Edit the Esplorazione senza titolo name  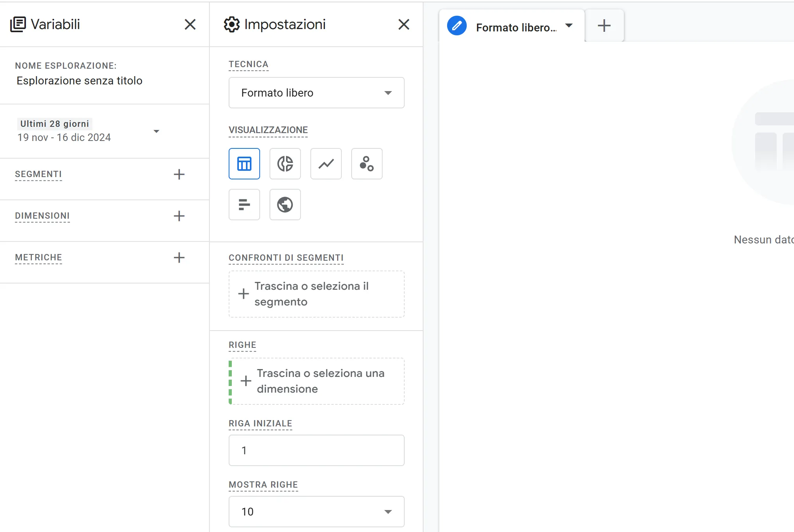(x=79, y=81)
